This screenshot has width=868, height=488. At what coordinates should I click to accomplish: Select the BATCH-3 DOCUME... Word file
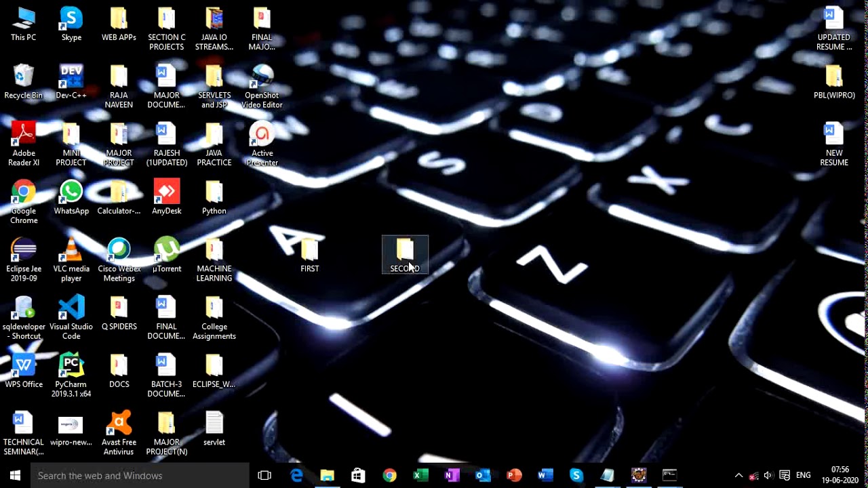tap(167, 375)
